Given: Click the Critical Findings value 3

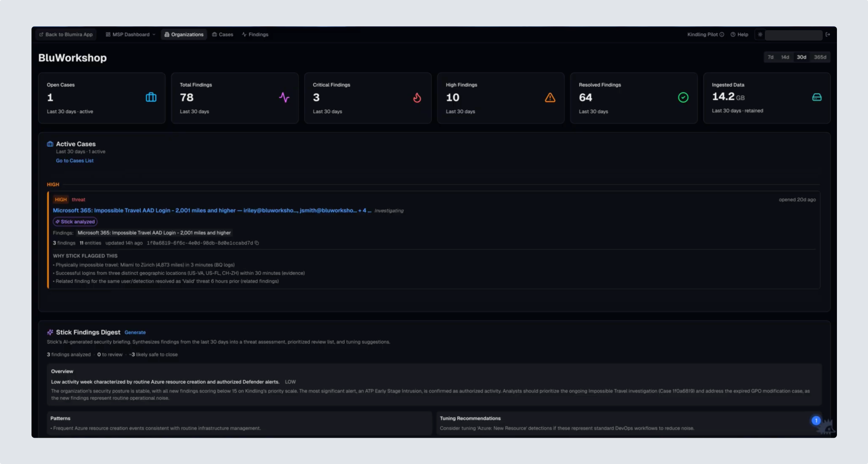Looking at the screenshot, I should 316,97.
